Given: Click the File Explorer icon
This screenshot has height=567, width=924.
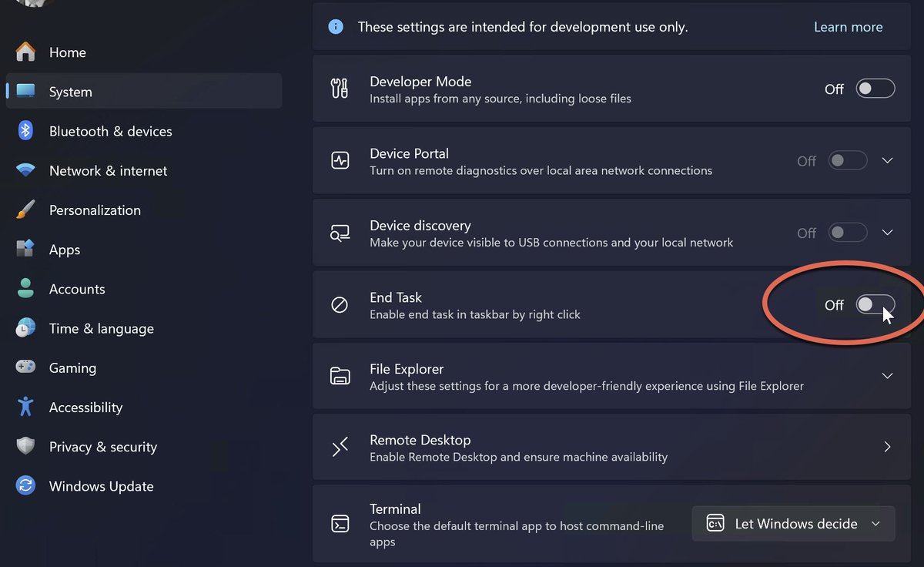Looking at the screenshot, I should coord(340,375).
